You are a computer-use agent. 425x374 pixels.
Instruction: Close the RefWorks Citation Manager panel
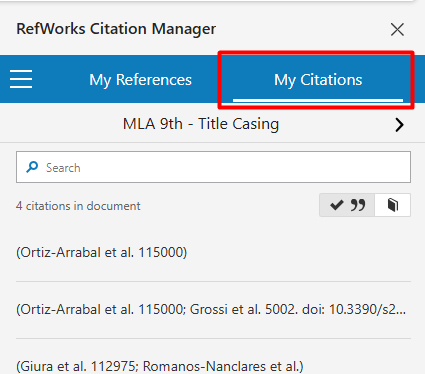pos(397,29)
